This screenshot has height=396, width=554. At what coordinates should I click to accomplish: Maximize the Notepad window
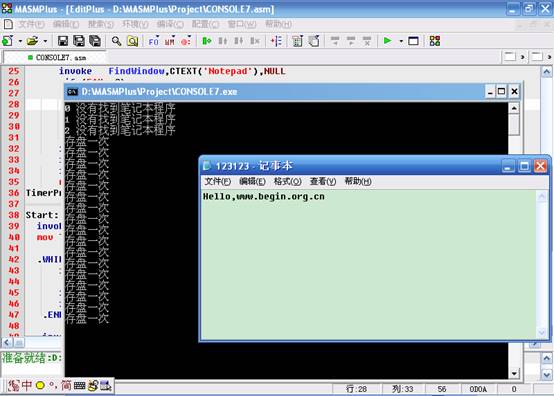[524, 166]
